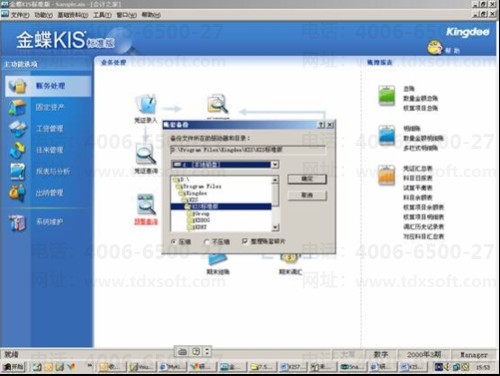Select the 出纳管理 module icon
The image size is (500, 376).
tap(17, 193)
